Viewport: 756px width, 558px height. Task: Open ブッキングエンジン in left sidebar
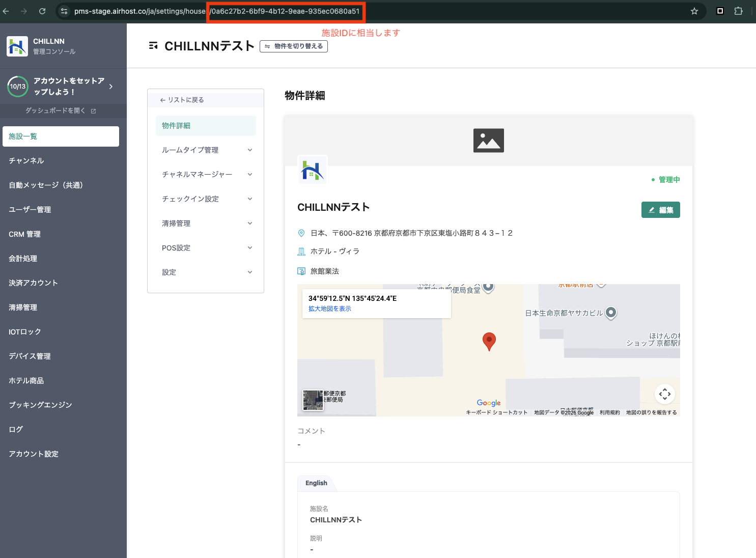coord(61,405)
